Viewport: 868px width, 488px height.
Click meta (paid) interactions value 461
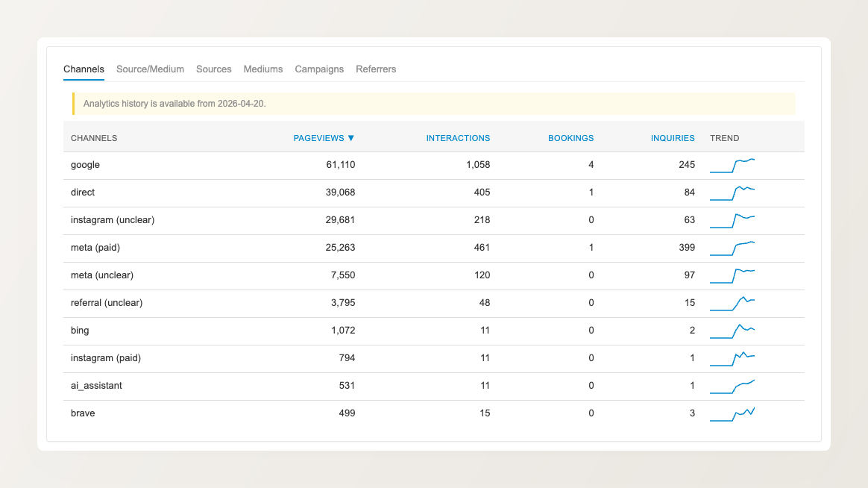pos(482,248)
